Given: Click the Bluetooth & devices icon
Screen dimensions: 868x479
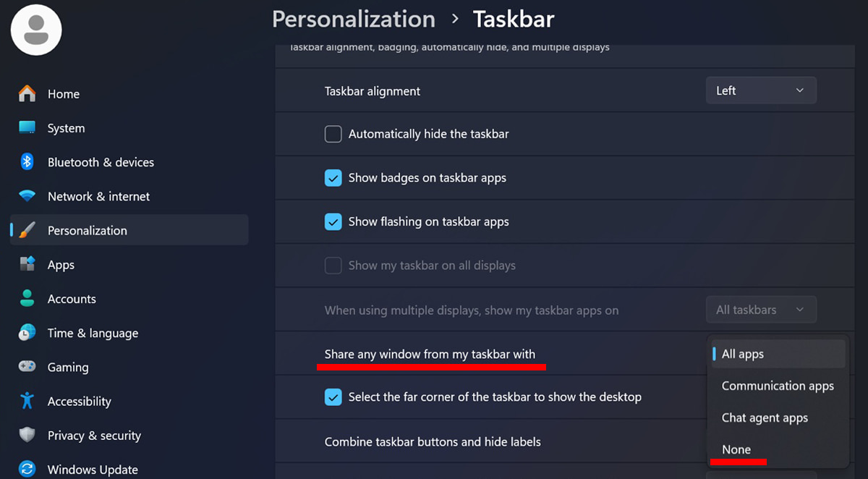Looking at the screenshot, I should tap(27, 162).
